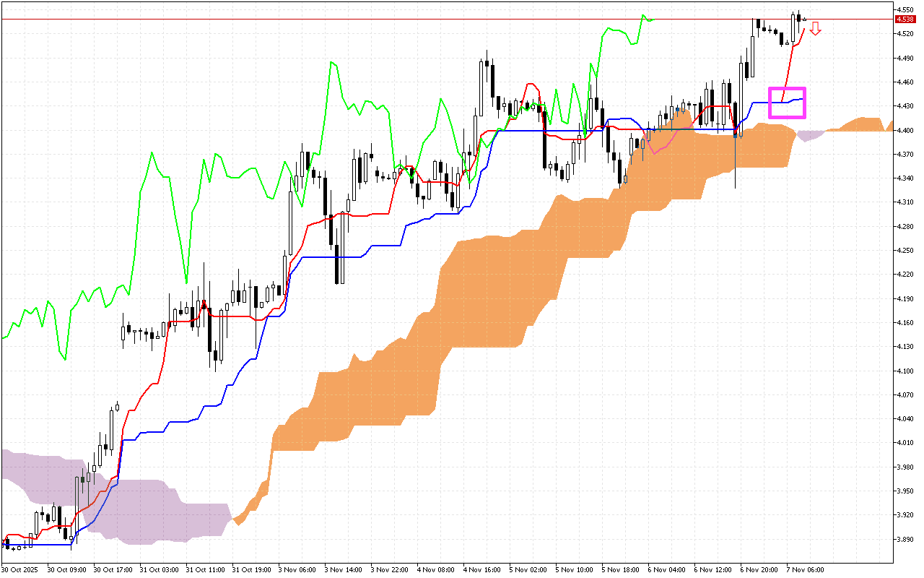Click the 3.890 price axis label
Viewport: 924px width, 578px height.
pos(904,539)
